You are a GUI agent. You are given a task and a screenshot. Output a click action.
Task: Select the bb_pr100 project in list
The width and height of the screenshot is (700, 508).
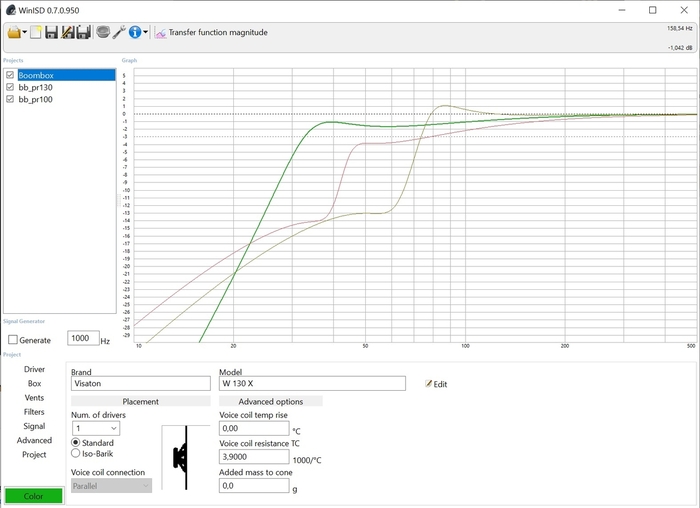click(x=36, y=99)
